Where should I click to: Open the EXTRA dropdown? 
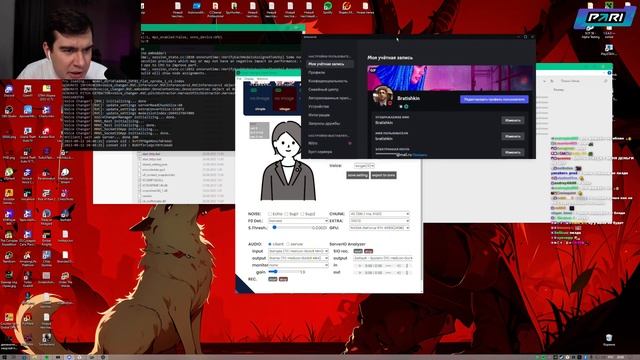point(379,221)
